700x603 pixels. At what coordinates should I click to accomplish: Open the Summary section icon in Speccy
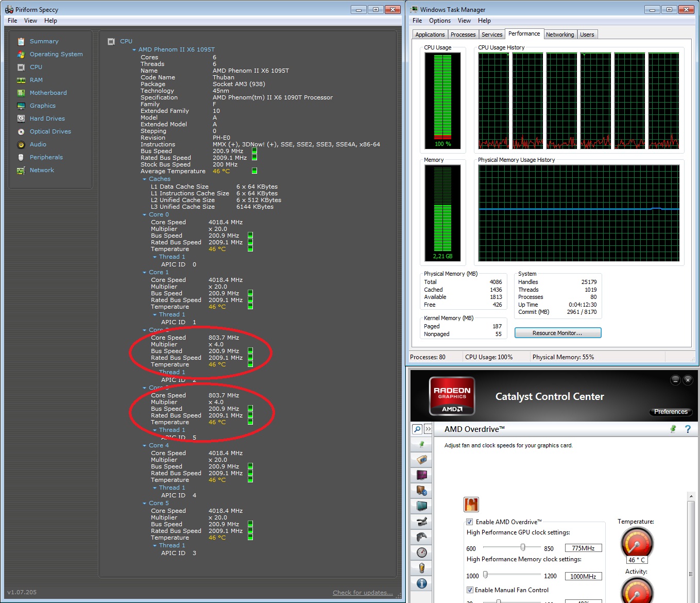coord(21,41)
